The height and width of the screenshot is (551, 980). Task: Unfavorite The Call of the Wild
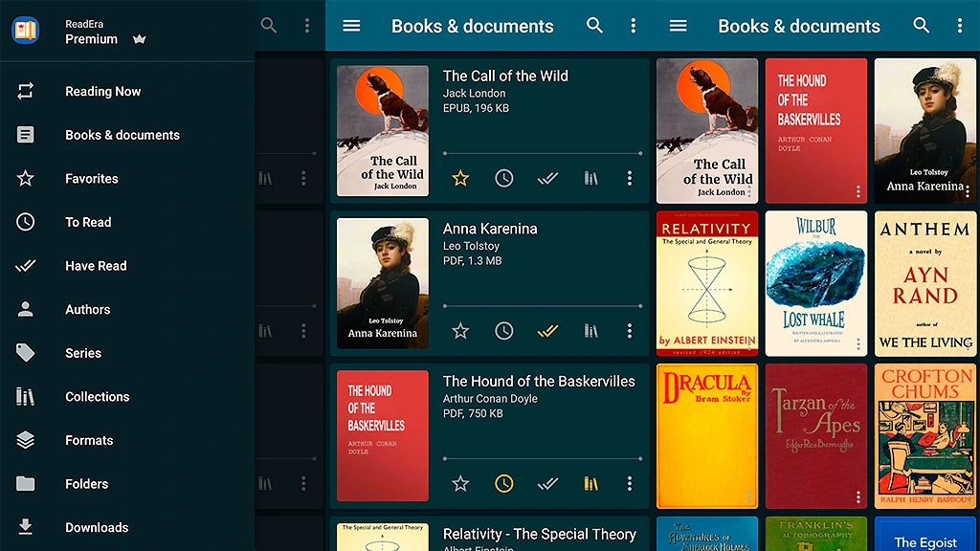coord(460,179)
